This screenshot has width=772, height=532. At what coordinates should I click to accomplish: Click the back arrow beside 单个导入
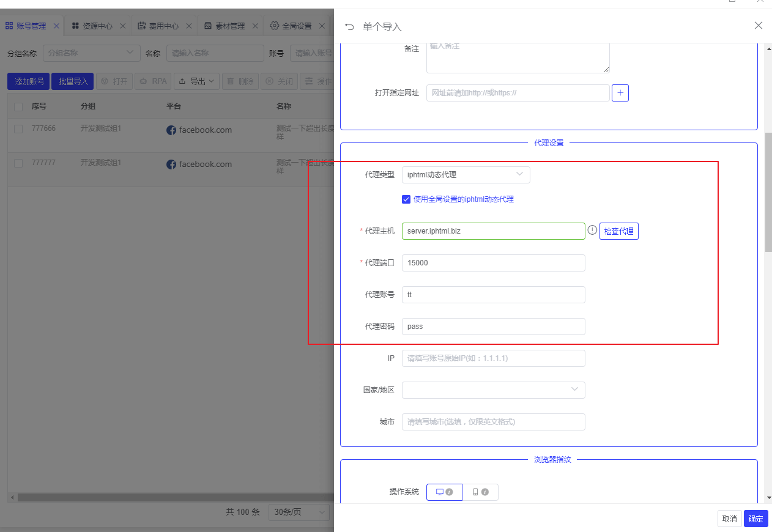tap(349, 26)
